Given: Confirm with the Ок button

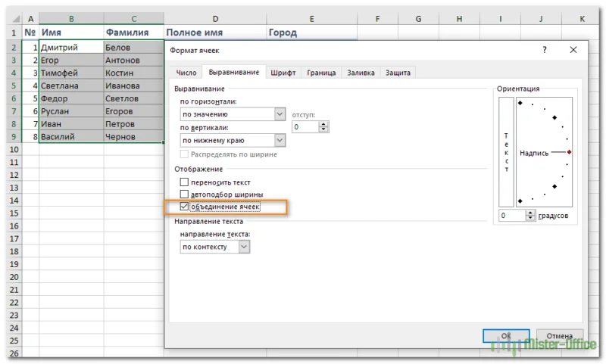Looking at the screenshot, I should (x=506, y=335).
